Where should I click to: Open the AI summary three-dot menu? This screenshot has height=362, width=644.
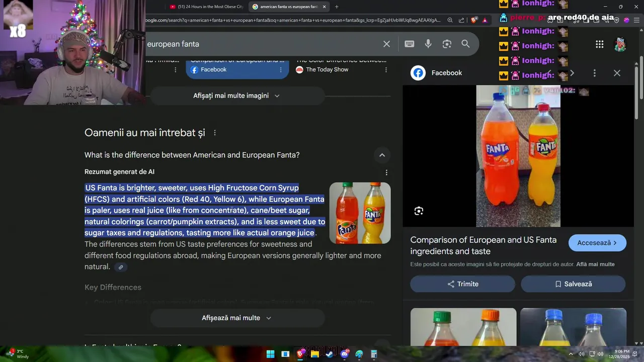[386, 172]
